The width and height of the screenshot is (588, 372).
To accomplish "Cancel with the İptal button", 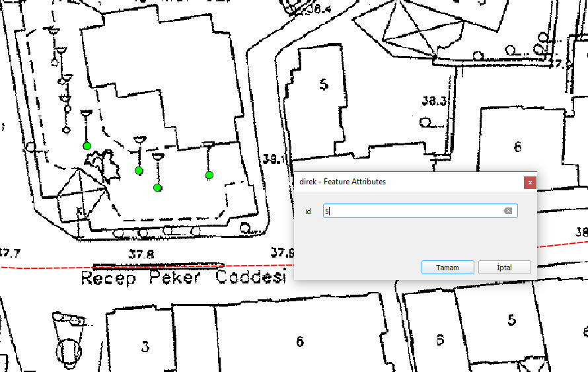I will tap(504, 268).
